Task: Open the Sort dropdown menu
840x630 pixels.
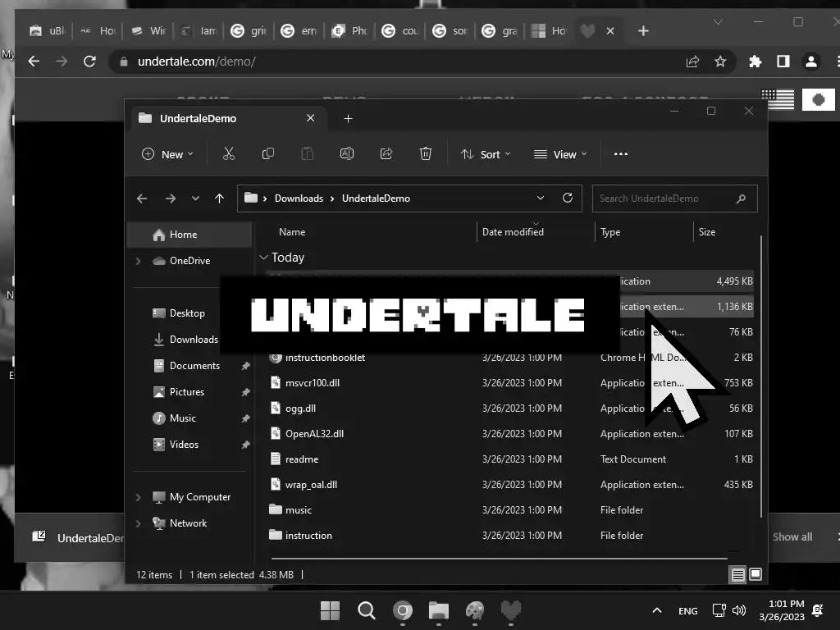Action: [x=486, y=154]
